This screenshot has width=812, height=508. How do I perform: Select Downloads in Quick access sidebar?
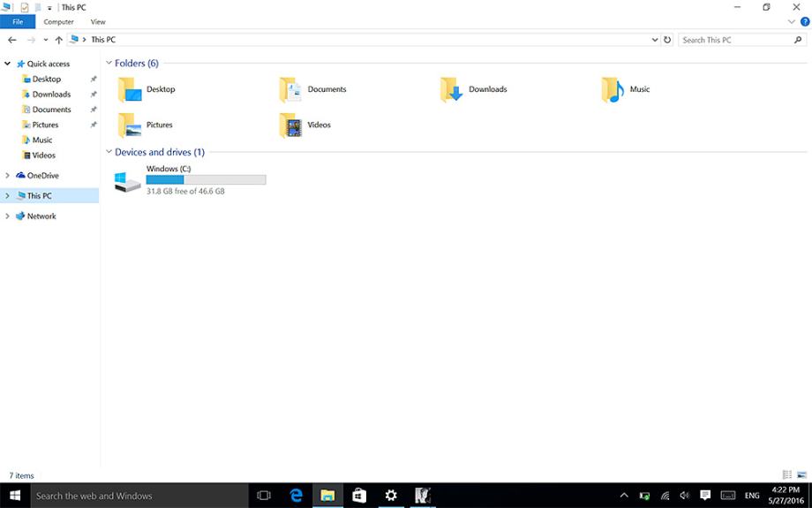(x=51, y=95)
